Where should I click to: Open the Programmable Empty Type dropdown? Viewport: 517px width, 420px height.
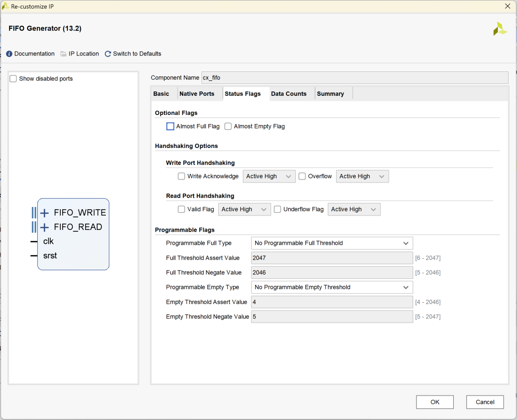click(x=332, y=287)
